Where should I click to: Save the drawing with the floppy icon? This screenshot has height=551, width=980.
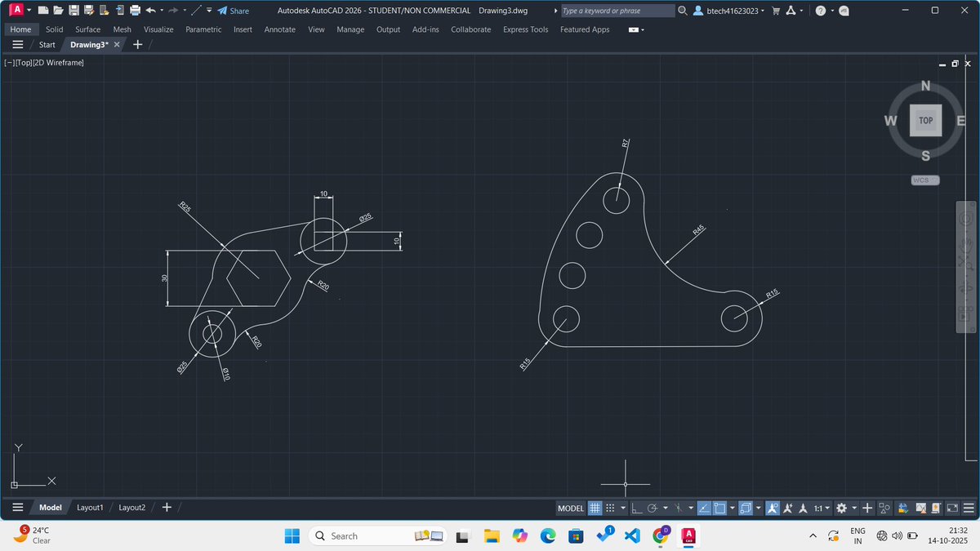[73, 11]
